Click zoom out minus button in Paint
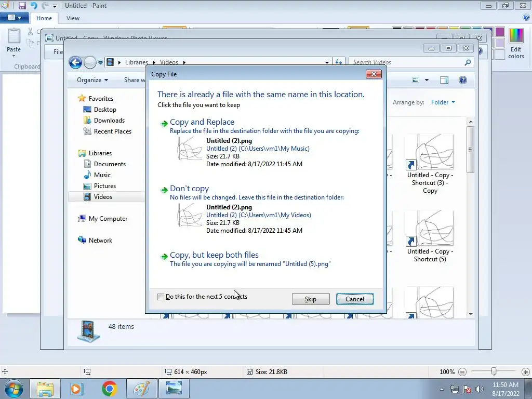 pyautogui.click(x=462, y=372)
